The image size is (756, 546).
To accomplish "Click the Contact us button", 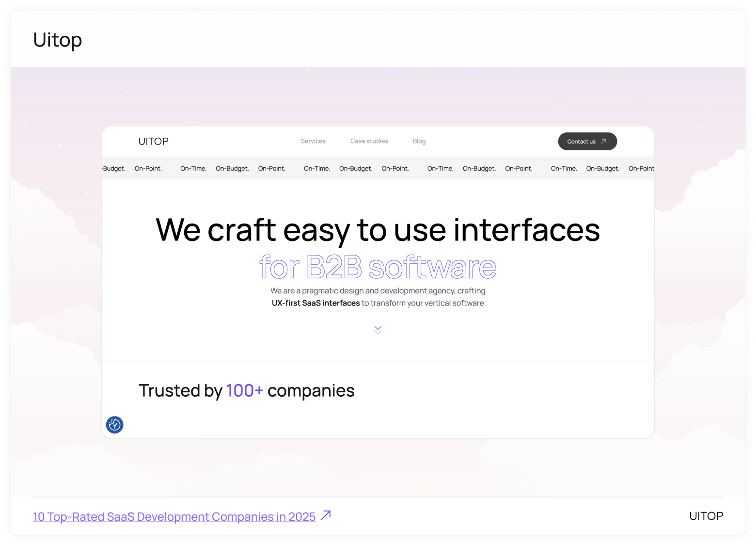I will [587, 141].
